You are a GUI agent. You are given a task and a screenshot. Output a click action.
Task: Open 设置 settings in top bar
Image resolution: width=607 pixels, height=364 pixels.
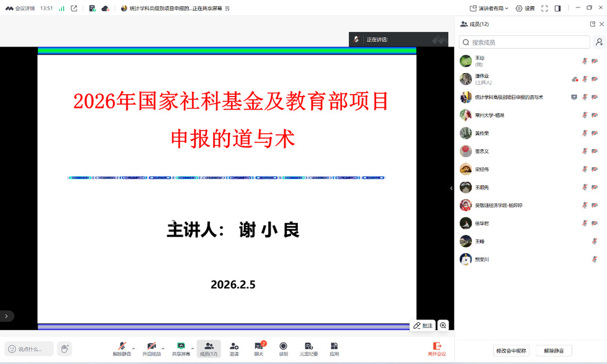525,8
